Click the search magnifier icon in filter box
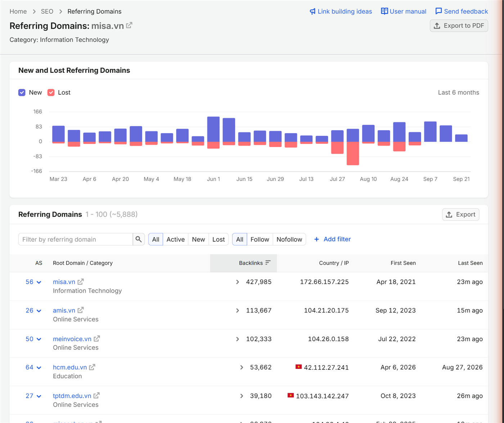The image size is (504, 423). (139, 239)
